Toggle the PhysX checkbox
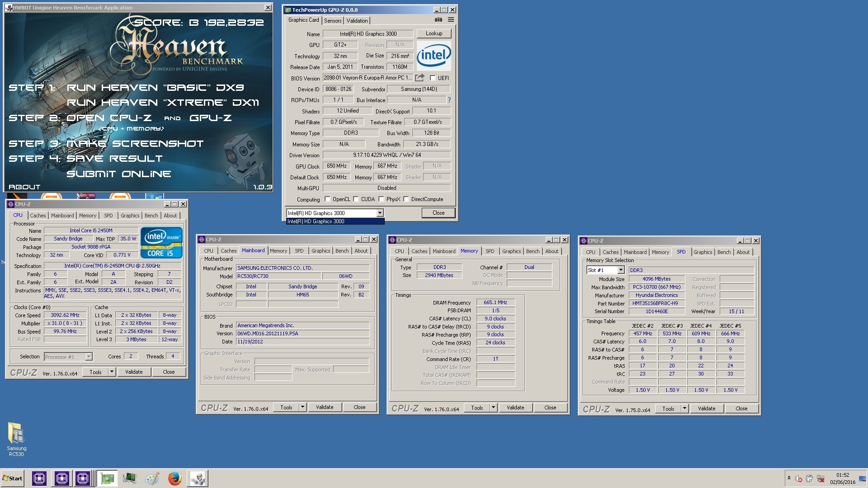868x488 pixels. tap(381, 199)
